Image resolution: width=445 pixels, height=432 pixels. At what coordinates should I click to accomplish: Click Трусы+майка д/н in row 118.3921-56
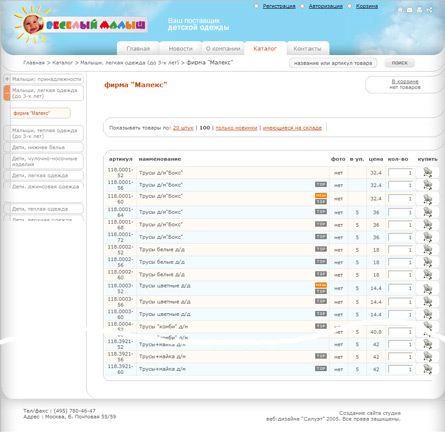(x=162, y=357)
